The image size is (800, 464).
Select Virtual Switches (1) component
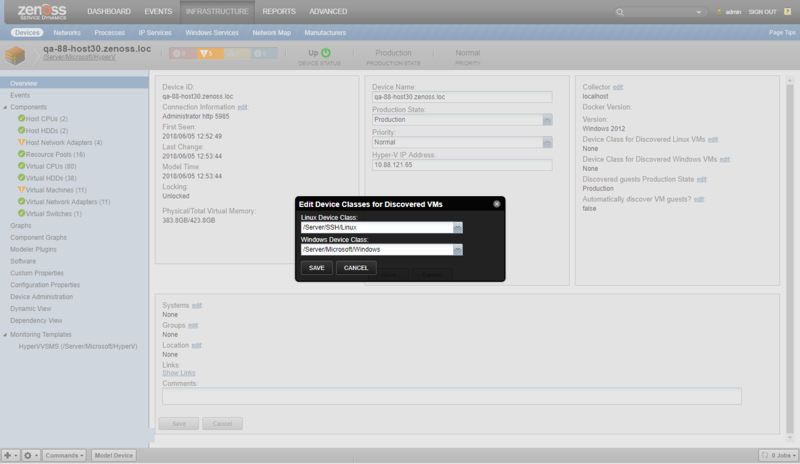click(x=53, y=213)
